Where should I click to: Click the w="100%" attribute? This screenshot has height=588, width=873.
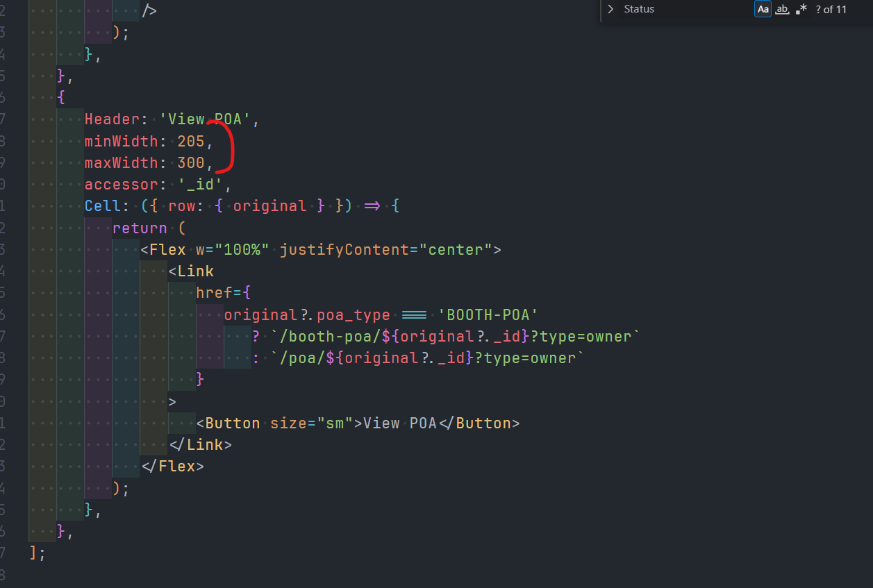point(233,250)
